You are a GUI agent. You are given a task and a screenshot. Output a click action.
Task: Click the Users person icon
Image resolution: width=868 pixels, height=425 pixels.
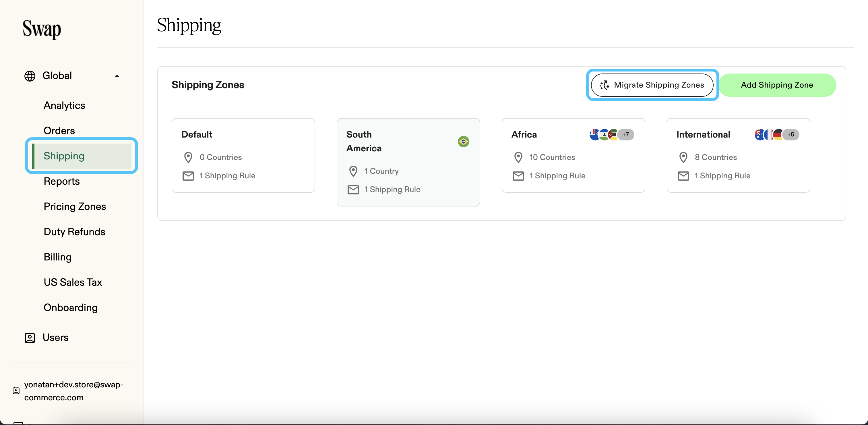coord(30,338)
